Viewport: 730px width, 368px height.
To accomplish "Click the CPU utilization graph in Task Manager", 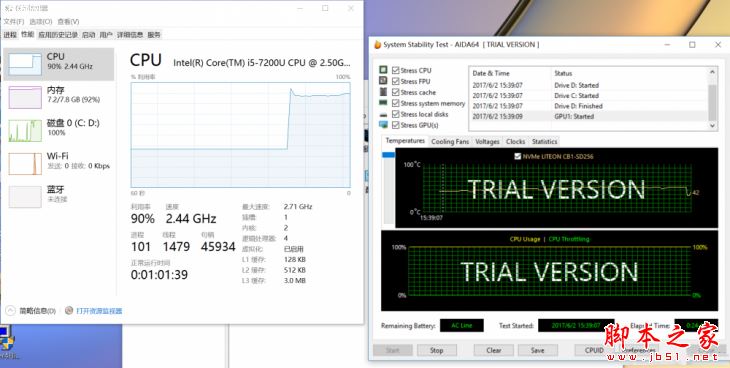I will (240, 135).
